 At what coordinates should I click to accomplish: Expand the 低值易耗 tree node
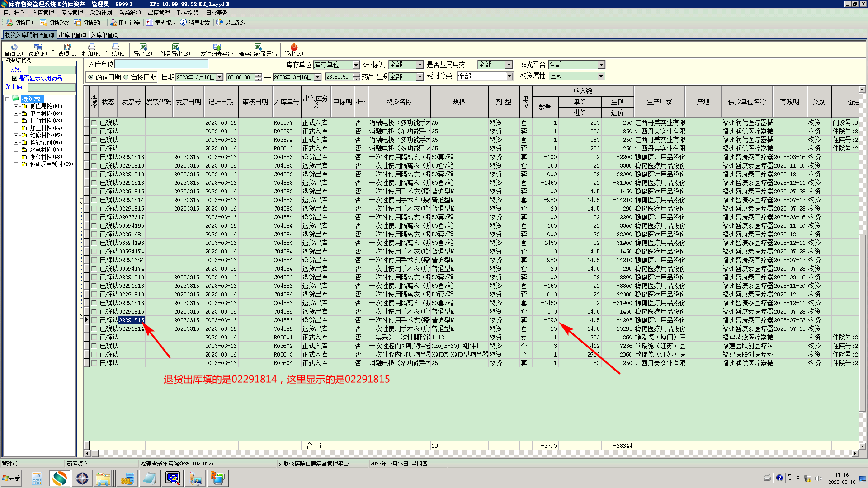click(x=16, y=106)
